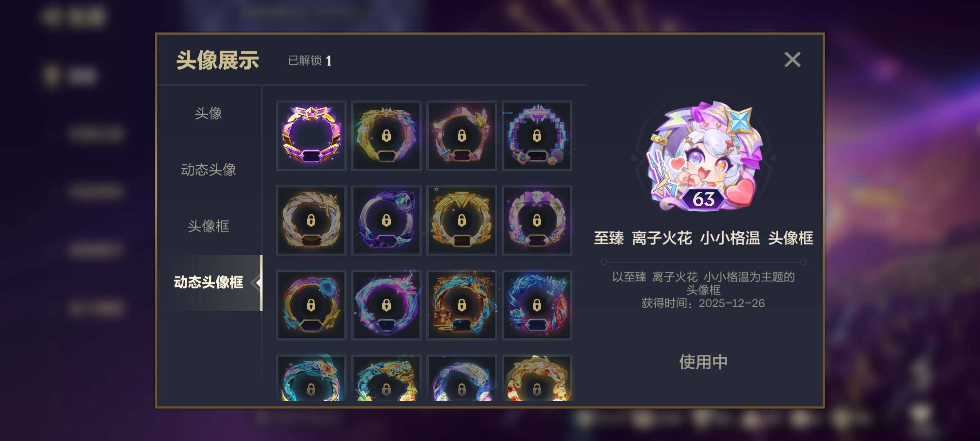The height and width of the screenshot is (441, 980).
Task: Select the locked dark purple crescent frame
Action: tap(386, 220)
